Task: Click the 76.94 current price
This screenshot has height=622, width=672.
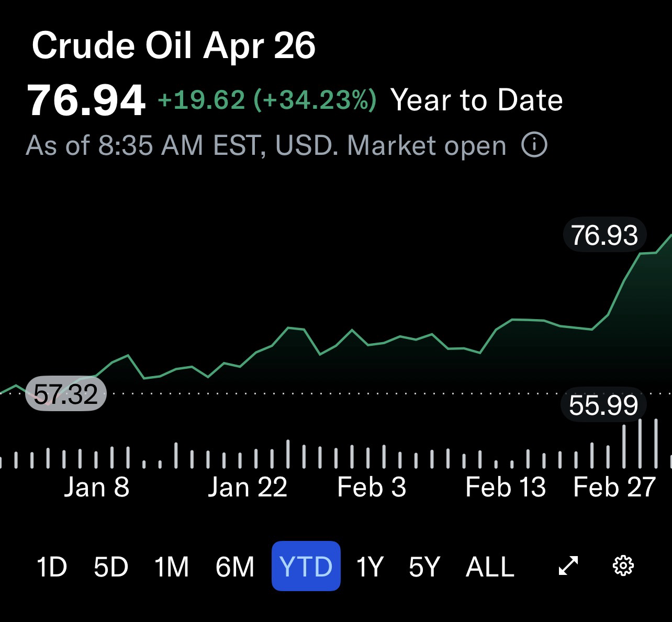Action: (x=86, y=100)
